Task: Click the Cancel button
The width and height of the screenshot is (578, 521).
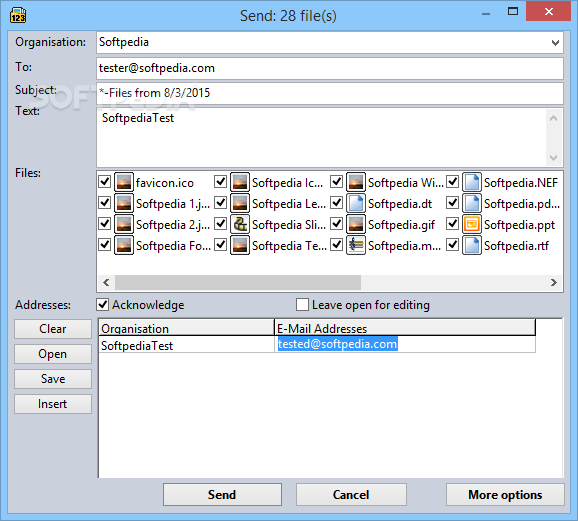Action: click(351, 494)
